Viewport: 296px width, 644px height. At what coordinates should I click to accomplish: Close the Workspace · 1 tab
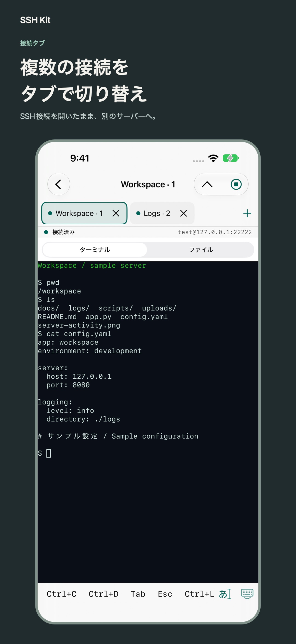coord(116,213)
